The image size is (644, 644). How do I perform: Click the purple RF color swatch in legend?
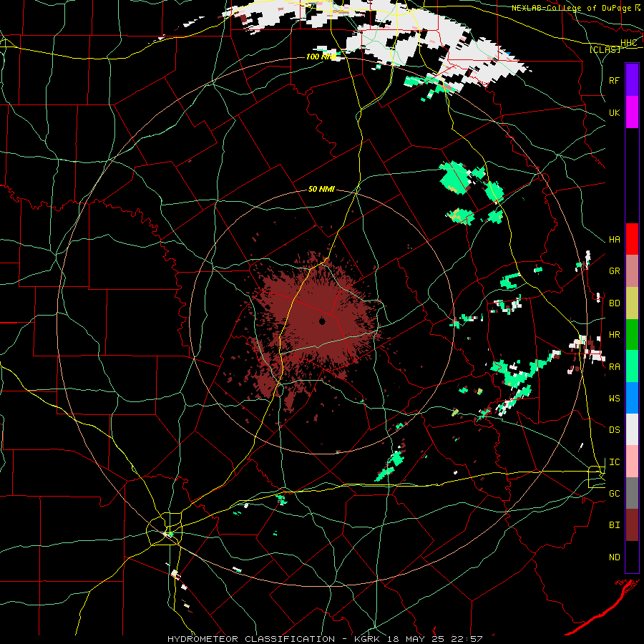[x=632, y=80]
